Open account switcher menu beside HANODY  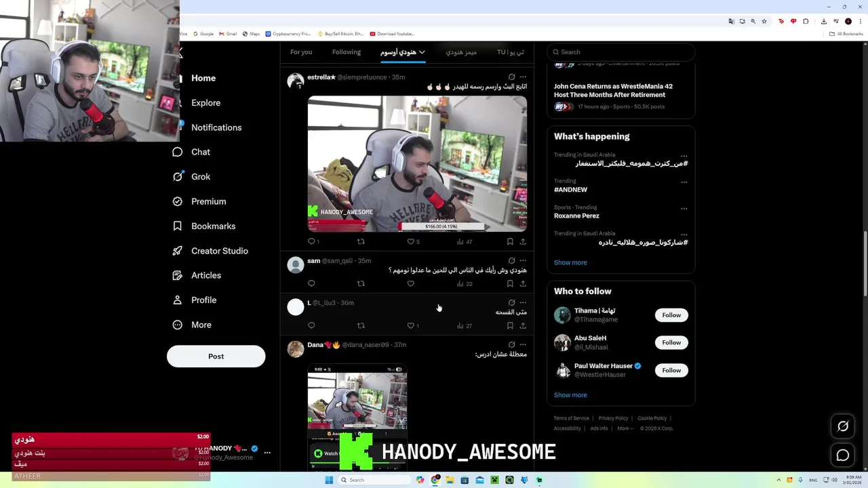[x=267, y=452]
